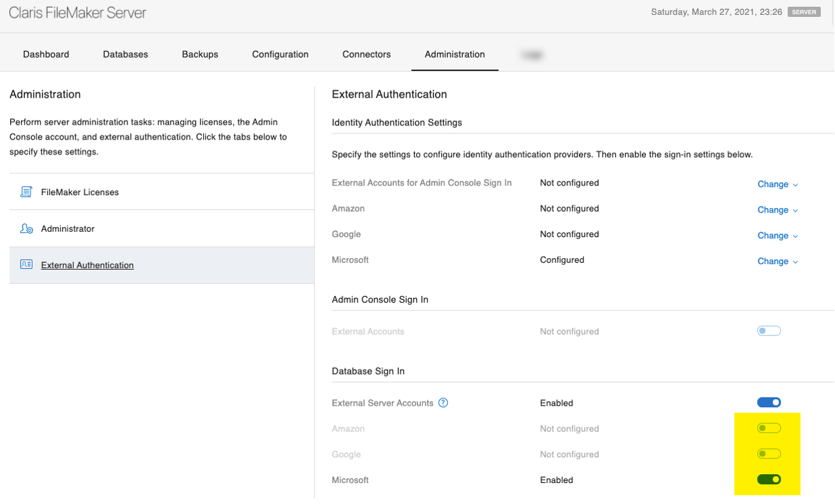The width and height of the screenshot is (835, 504).
Task: Open FileMaker Licenses section
Action: click(x=162, y=192)
